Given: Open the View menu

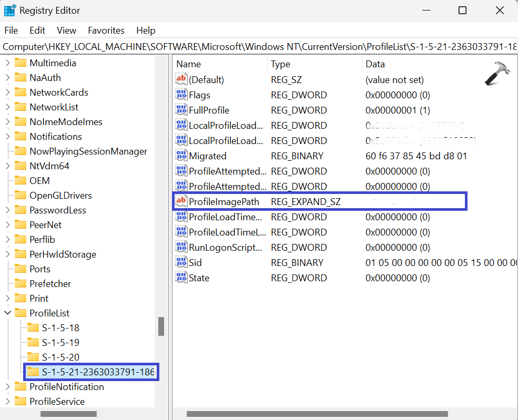Looking at the screenshot, I should point(66,30).
